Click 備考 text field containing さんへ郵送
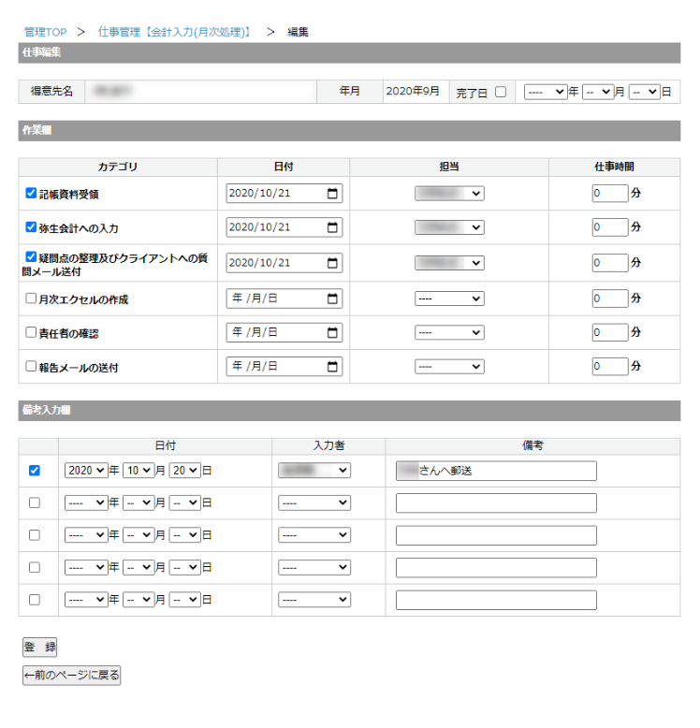This screenshot has height=728, width=700. (496, 471)
